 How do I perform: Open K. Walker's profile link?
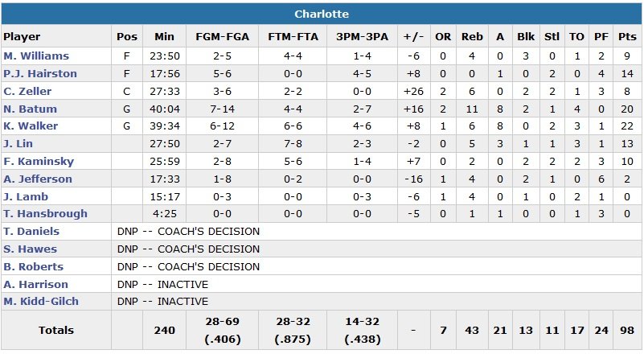point(31,126)
